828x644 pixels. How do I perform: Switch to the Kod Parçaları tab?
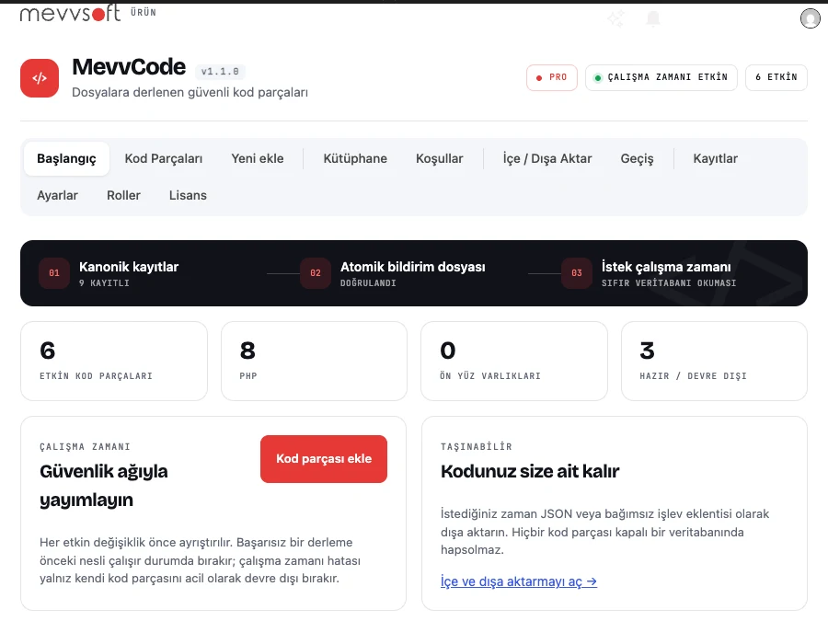(164, 158)
